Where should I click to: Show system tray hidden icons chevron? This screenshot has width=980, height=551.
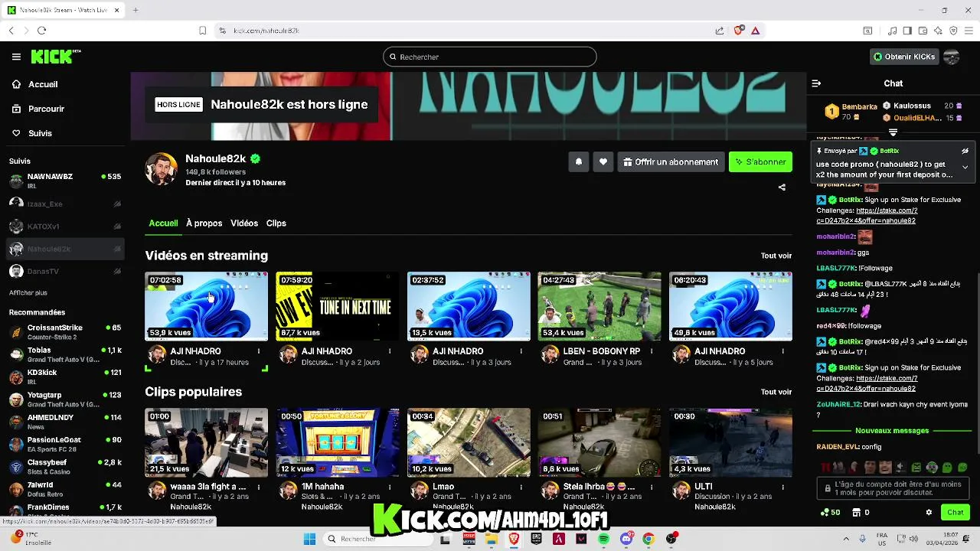click(845, 539)
